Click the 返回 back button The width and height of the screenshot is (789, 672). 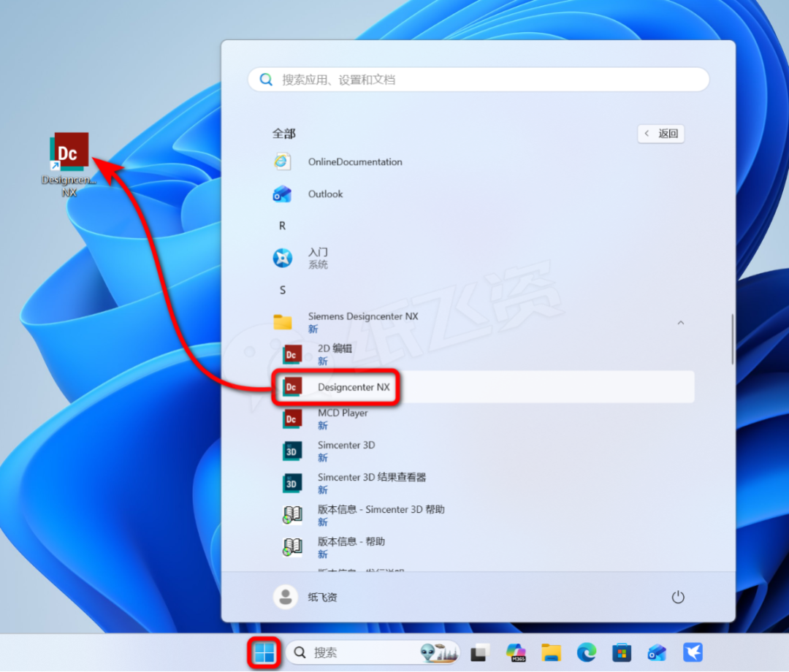[x=661, y=134]
